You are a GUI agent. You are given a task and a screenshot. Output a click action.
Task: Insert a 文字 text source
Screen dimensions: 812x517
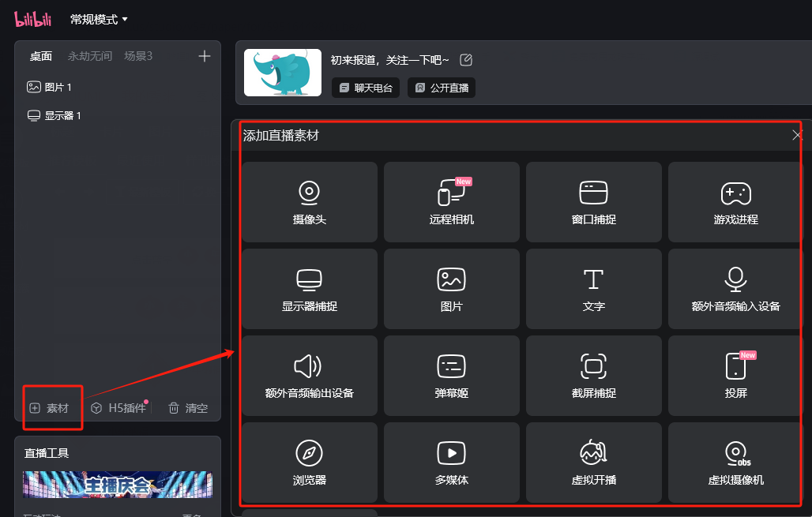click(593, 288)
